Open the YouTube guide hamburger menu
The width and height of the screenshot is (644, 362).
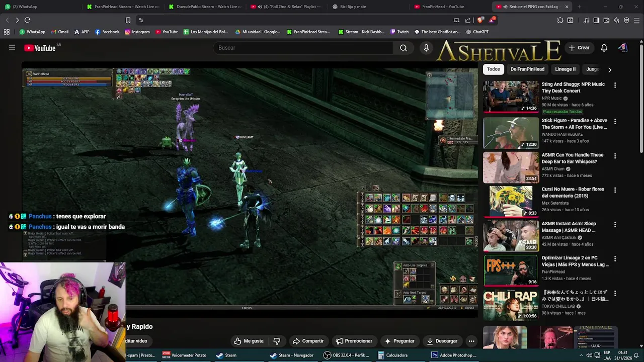point(12,48)
